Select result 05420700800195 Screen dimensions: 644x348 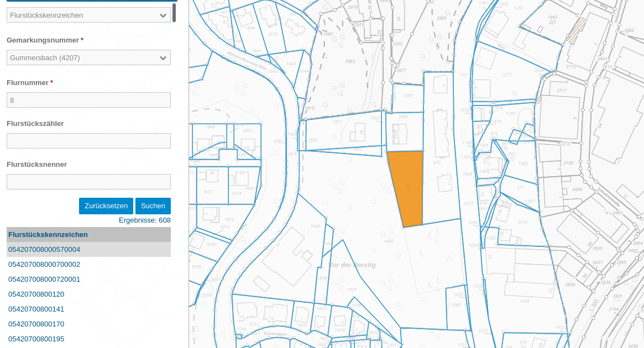[36, 339]
